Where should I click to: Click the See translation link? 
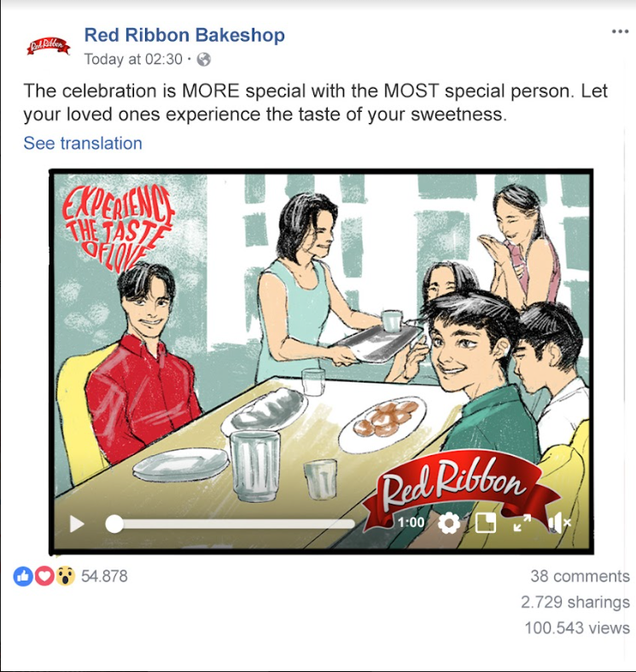[83, 143]
